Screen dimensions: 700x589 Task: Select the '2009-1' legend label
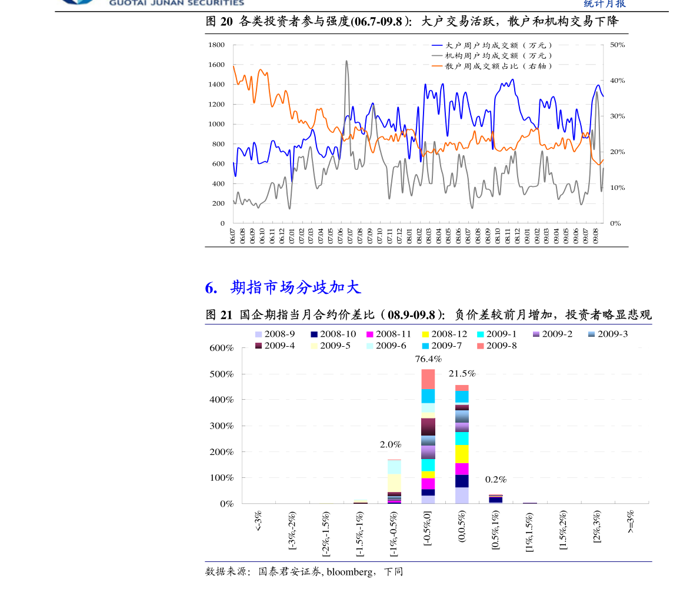501,334
